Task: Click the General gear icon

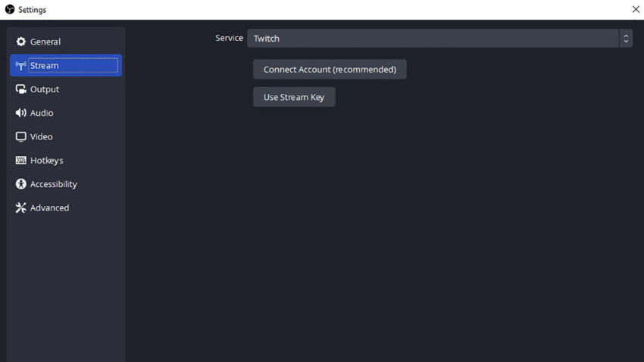Action: pos(20,42)
